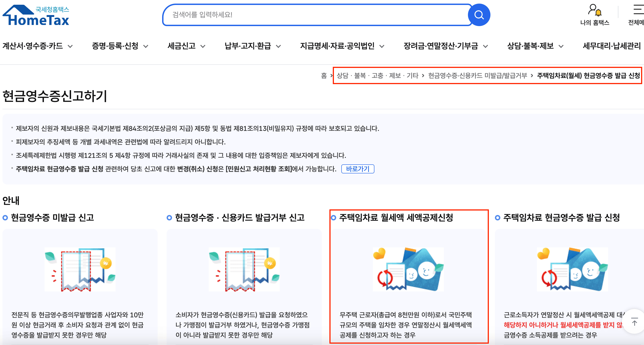The image size is (644, 345).
Task: Click 주택임차료 월세액 세액공제신청 house illustration
Action: coord(408,269)
